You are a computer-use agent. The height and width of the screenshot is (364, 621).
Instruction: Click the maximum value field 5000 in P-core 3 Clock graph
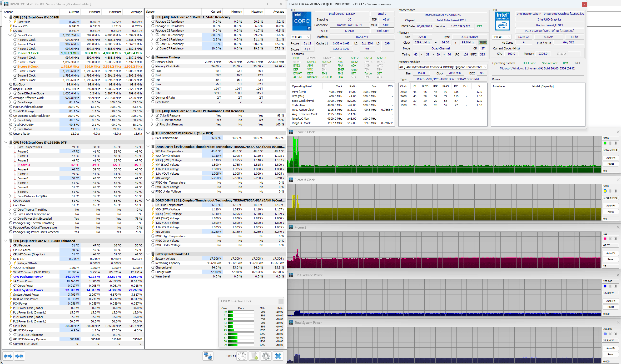click(x=610, y=138)
